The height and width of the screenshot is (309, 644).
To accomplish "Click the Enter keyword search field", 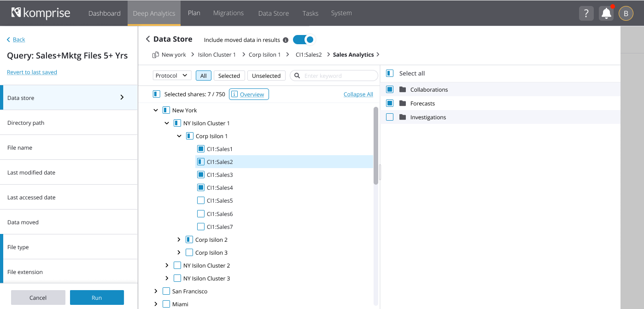I will (x=339, y=76).
